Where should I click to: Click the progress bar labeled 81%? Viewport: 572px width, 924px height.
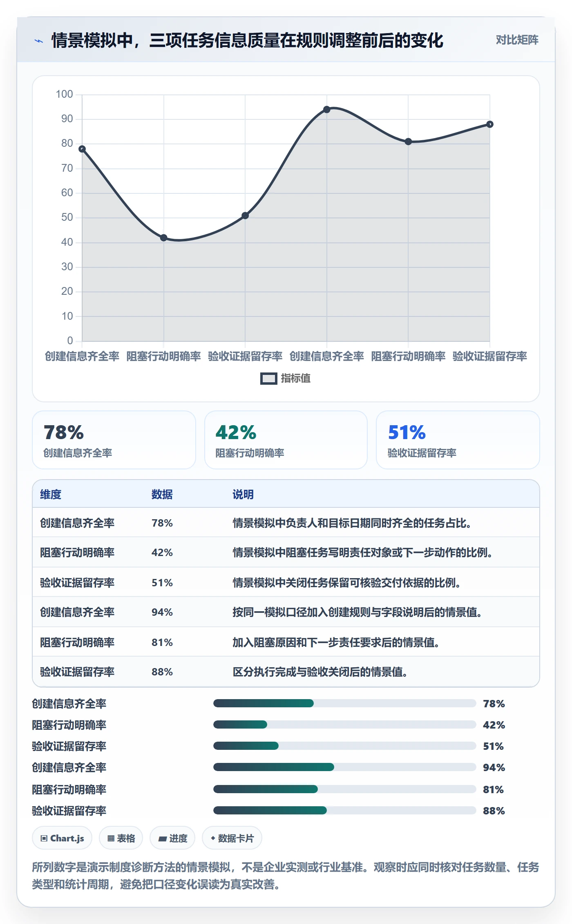pyautogui.click(x=344, y=789)
